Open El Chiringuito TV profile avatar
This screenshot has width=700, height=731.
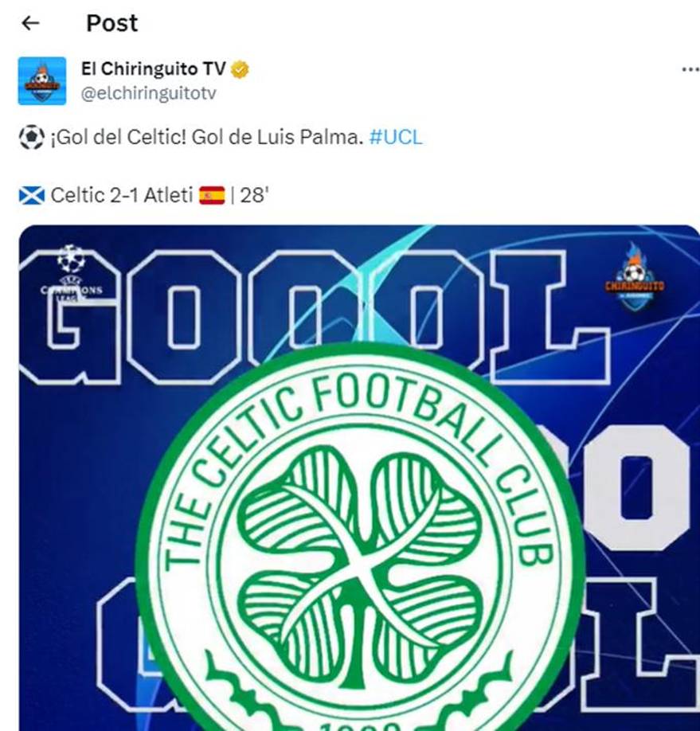(x=42, y=81)
